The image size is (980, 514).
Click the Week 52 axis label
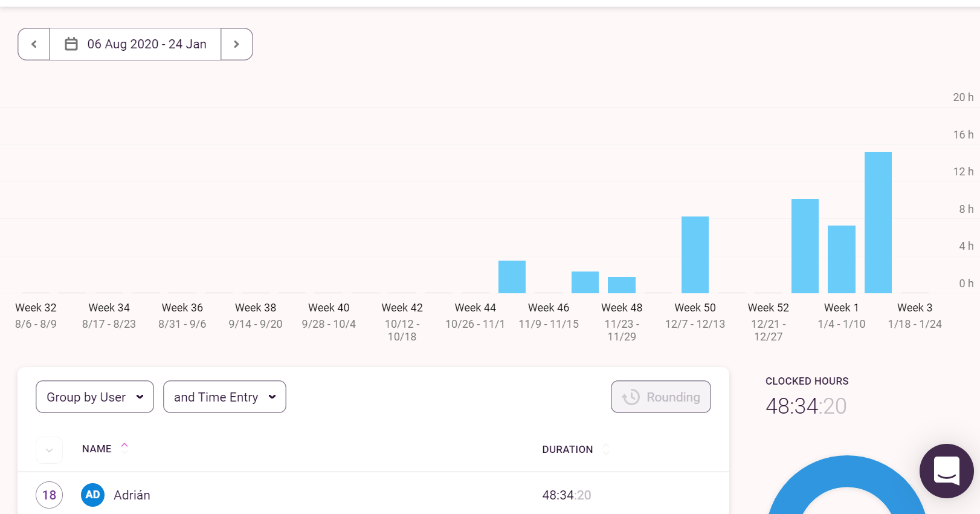click(769, 308)
